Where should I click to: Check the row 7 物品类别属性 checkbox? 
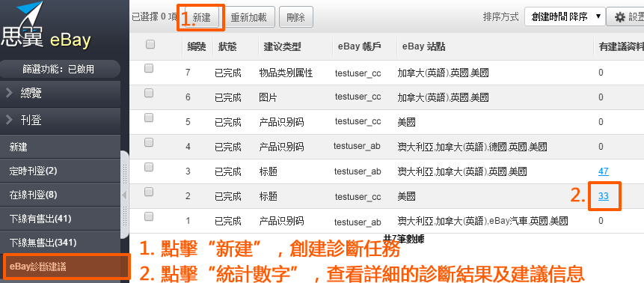point(149,69)
